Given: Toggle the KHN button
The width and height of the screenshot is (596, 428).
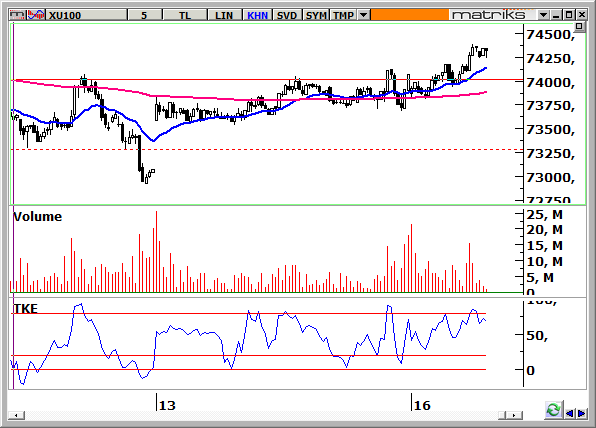Looking at the screenshot, I should point(257,15).
